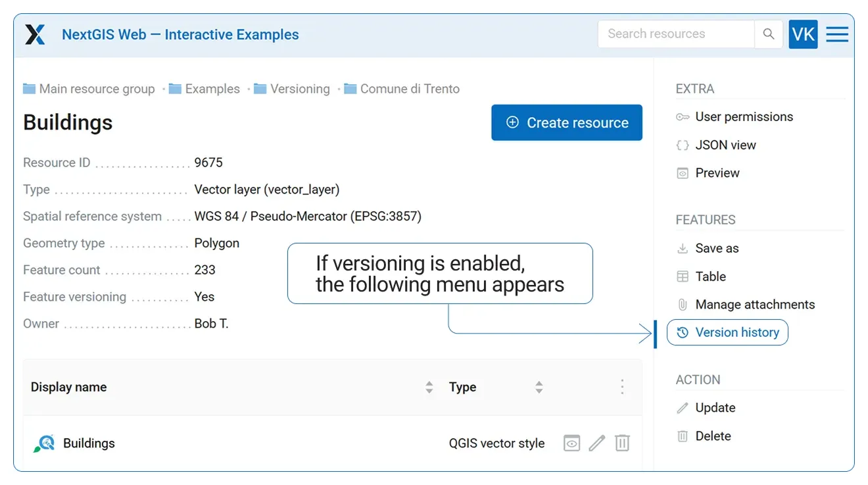
Task: Go to Comune di Trento breadcrumb
Action: tap(410, 89)
